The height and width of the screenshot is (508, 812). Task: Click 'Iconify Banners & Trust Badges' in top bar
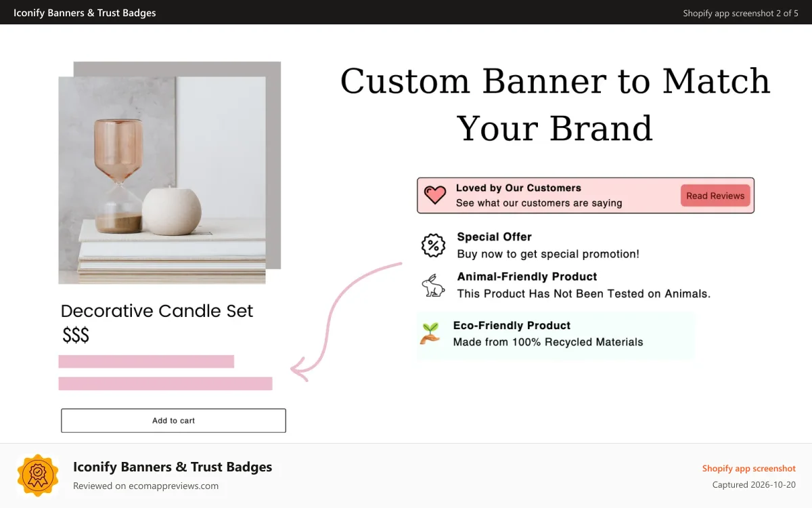click(x=85, y=12)
